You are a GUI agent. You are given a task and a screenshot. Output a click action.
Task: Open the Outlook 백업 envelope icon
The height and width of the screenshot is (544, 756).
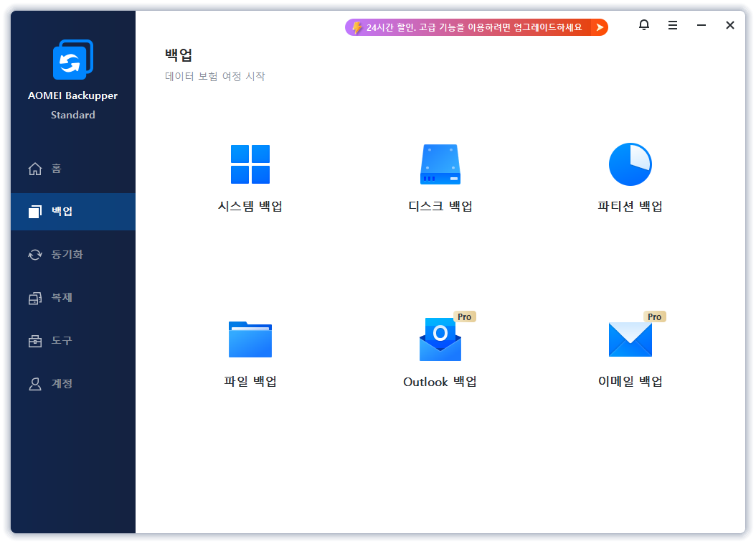point(440,339)
